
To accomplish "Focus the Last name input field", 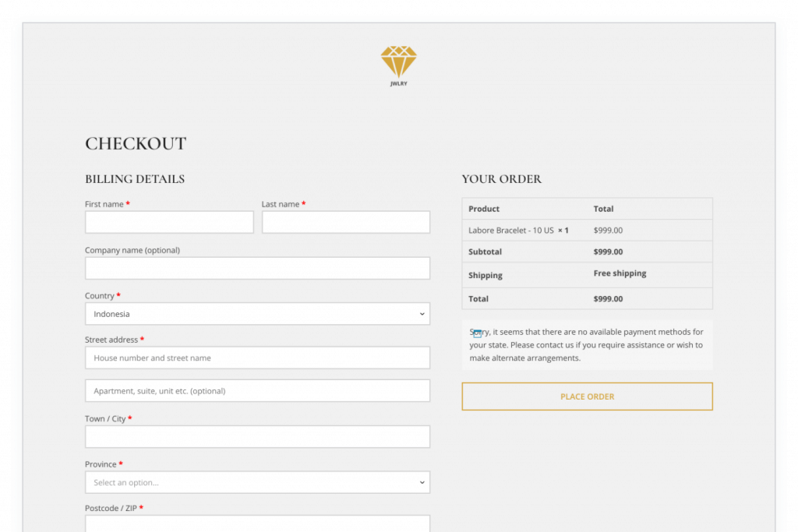I will 345,222.
